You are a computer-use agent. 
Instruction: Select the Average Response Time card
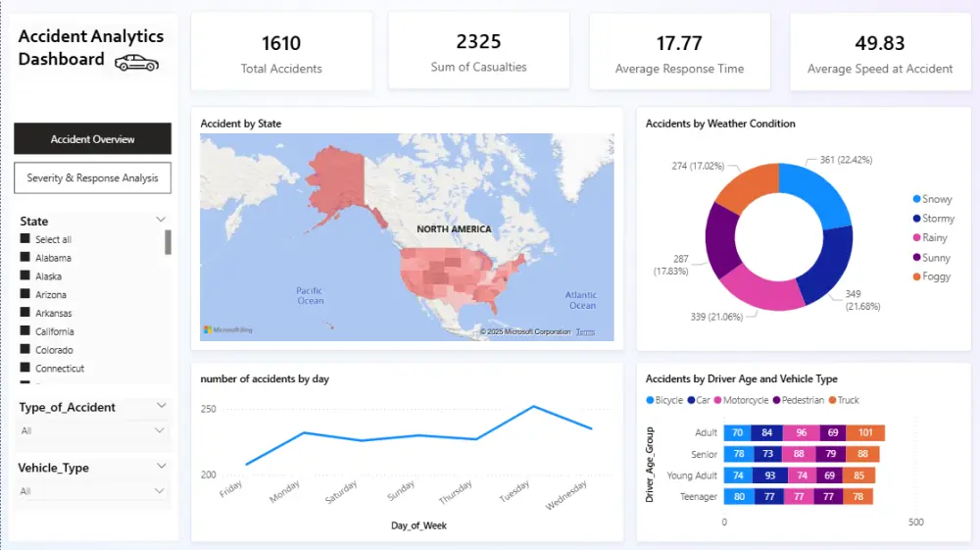(679, 52)
